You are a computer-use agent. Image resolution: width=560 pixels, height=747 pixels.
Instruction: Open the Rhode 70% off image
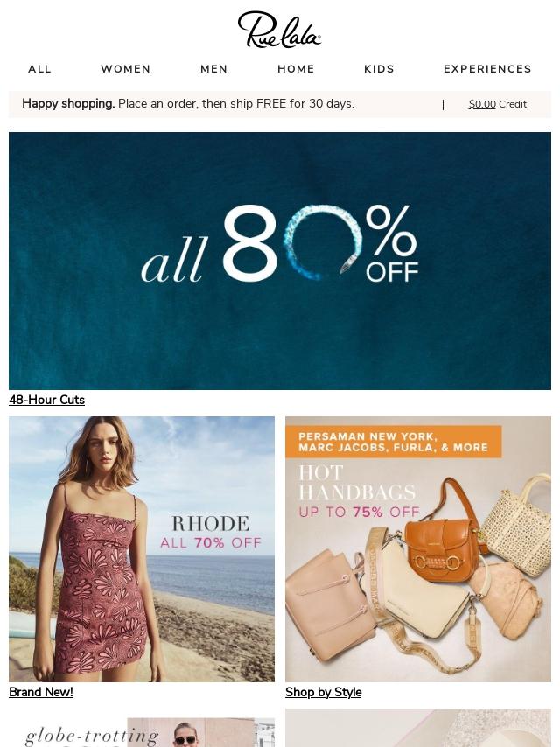142,549
